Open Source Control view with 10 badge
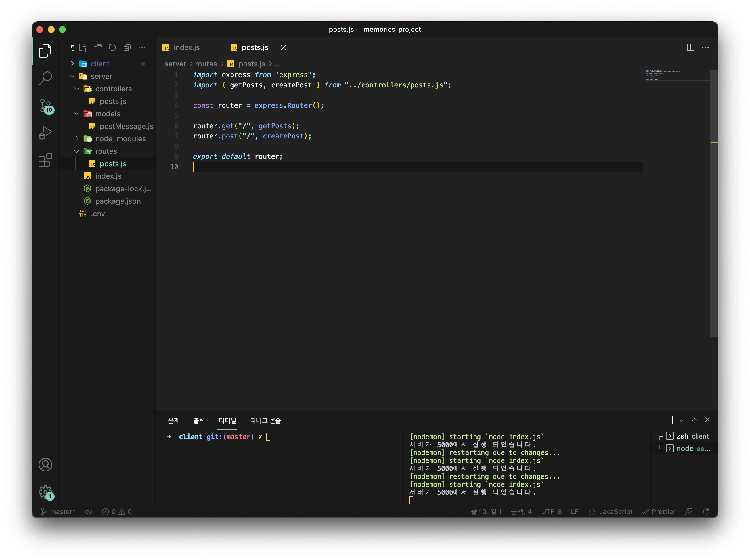 coord(45,106)
